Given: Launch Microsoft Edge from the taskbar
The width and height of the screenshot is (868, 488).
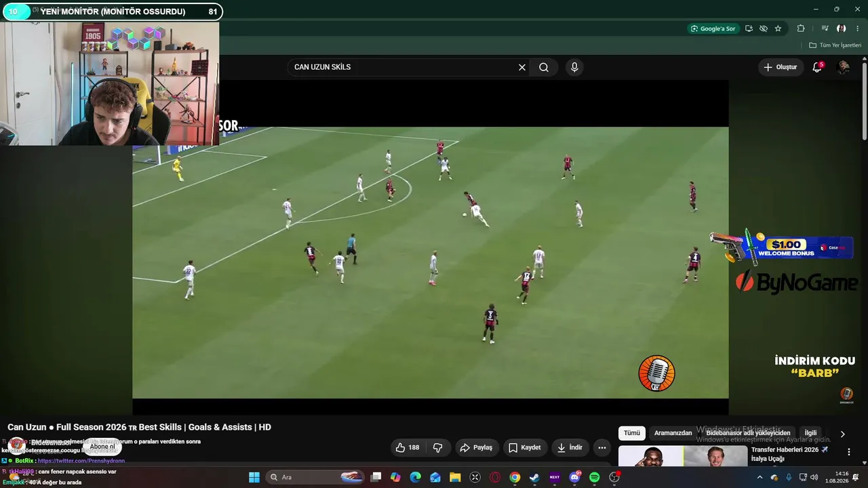Looking at the screenshot, I should pyautogui.click(x=416, y=477).
